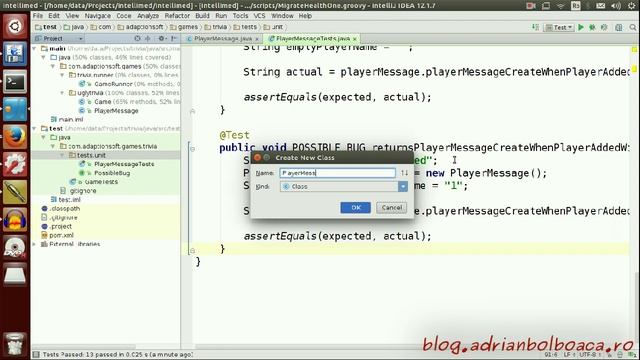
Task: Collapse the uglytrivia package node
Action: tap(62, 93)
